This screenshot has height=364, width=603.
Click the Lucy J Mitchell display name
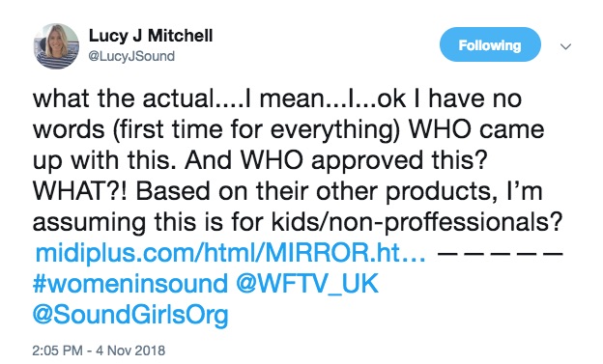[151, 36]
